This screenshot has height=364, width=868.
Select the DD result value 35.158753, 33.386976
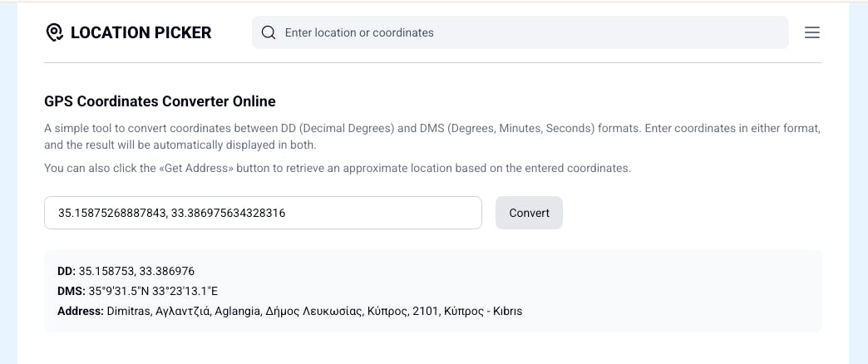tap(136, 272)
